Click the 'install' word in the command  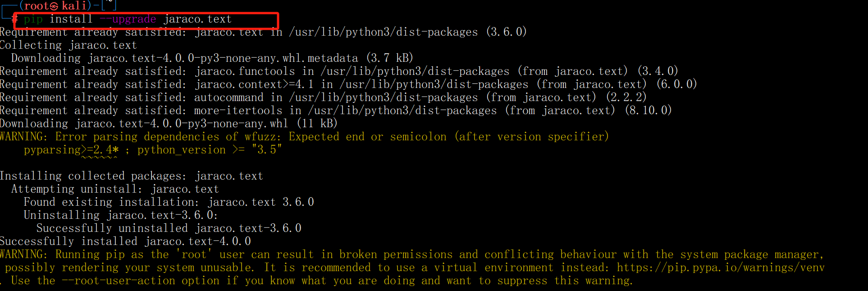coord(71,19)
